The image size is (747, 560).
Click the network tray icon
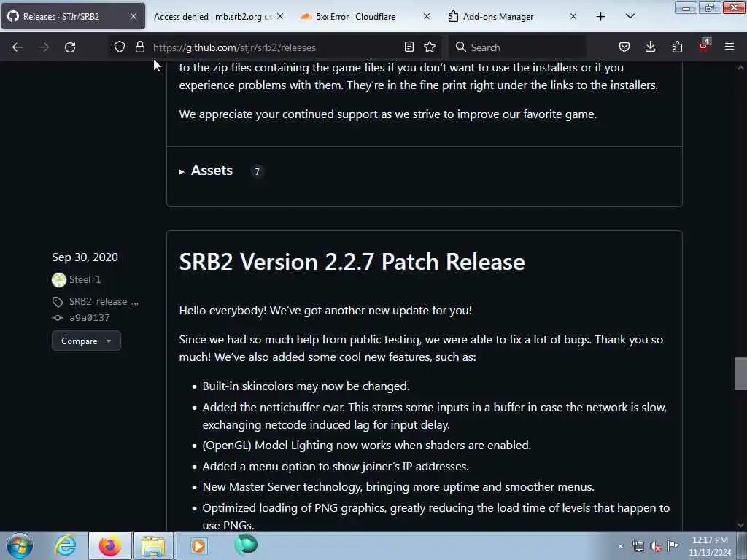click(x=638, y=547)
